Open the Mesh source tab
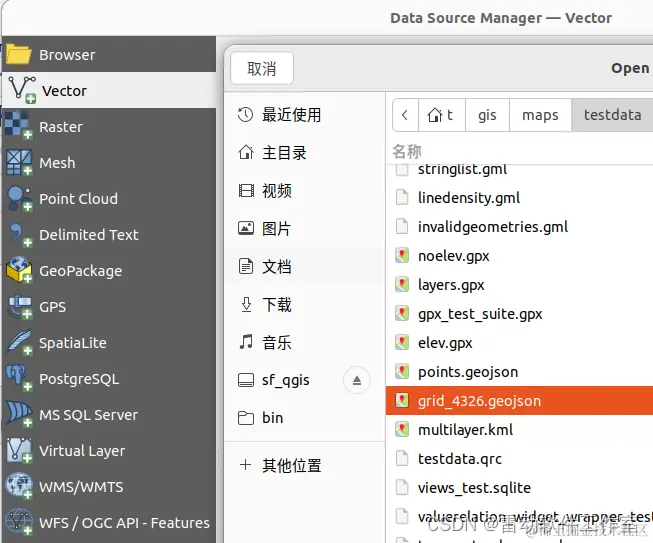This screenshot has height=543, width=653. click(x=109, y=162)
